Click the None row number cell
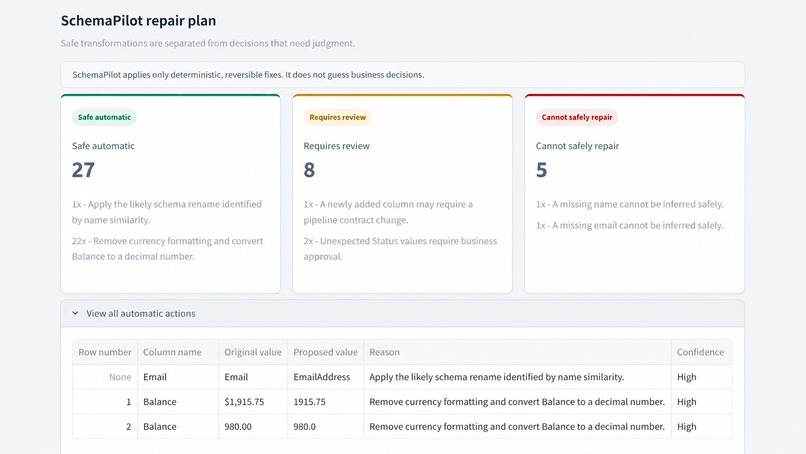Viewport: 806px width, 454px height. (105, 377)
